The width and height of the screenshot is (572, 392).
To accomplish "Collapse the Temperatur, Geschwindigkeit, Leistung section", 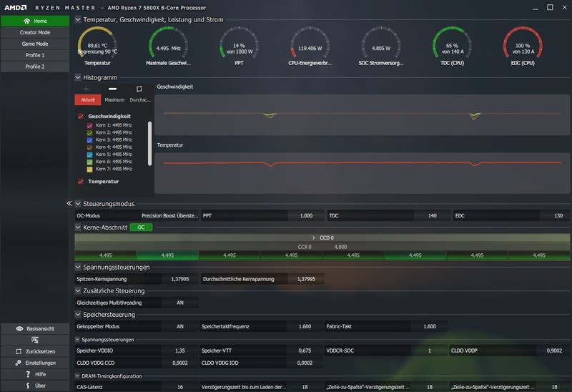I will tap(78, 19).
